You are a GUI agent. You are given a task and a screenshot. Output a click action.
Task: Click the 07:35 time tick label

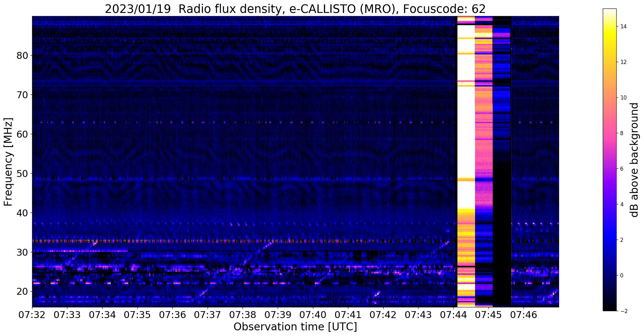(137, 315)
